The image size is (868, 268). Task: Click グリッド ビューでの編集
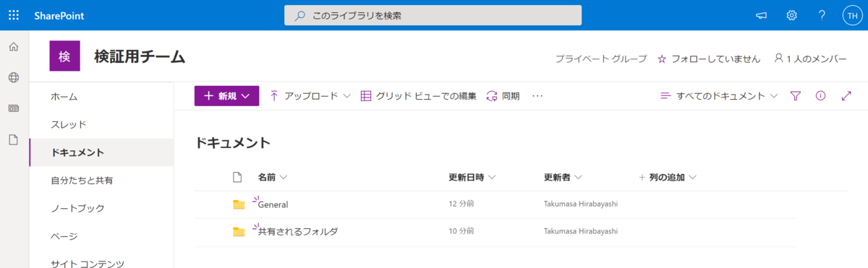pyautogui.click(x=418, y=95)
